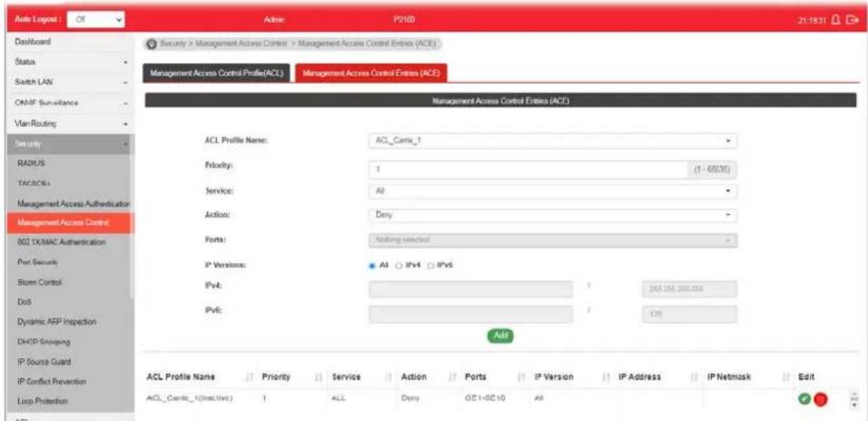Select Management Access Control in sidebar

coord(71,222)
